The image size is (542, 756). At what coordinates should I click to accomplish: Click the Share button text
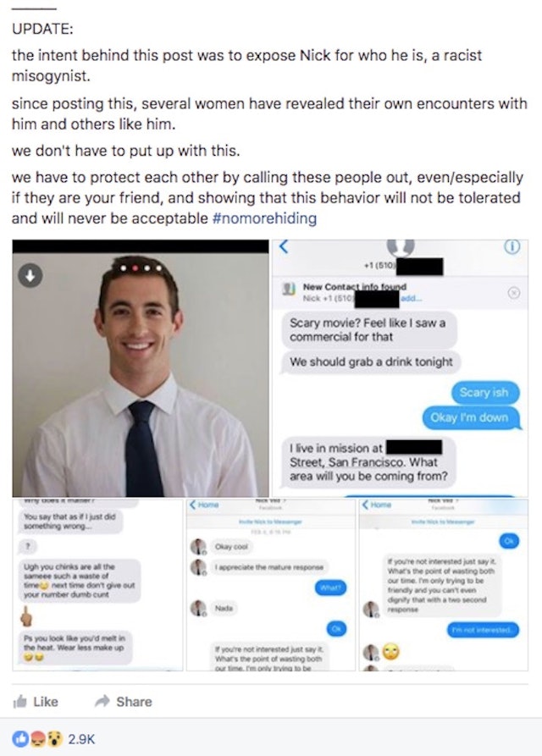134,702
